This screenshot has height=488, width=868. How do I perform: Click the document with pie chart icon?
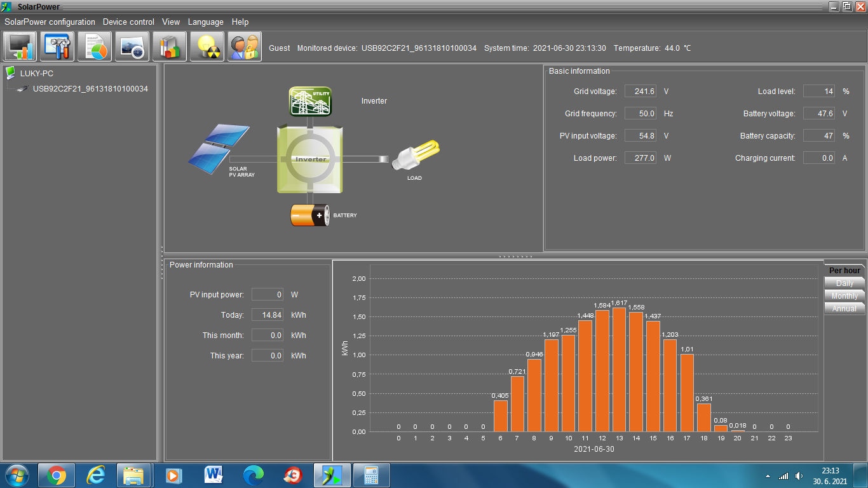click(x=95, y=47)
